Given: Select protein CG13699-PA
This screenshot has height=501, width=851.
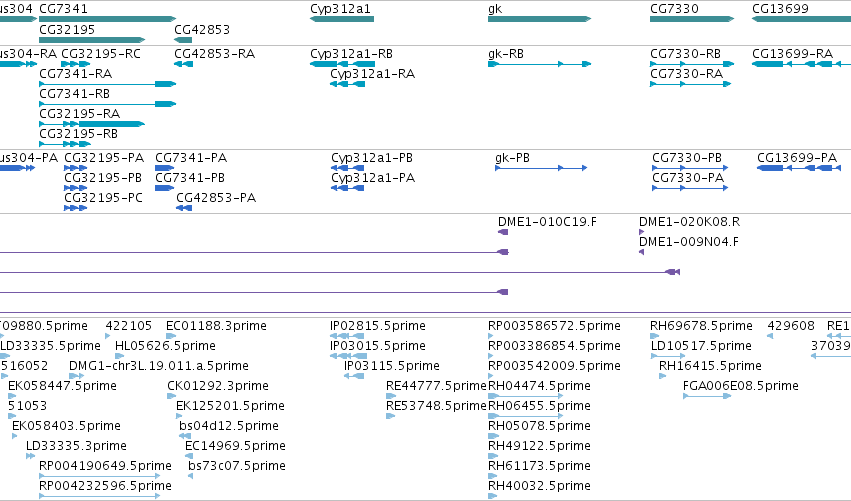Looking at the screenshot, I should tap(799, 168).
